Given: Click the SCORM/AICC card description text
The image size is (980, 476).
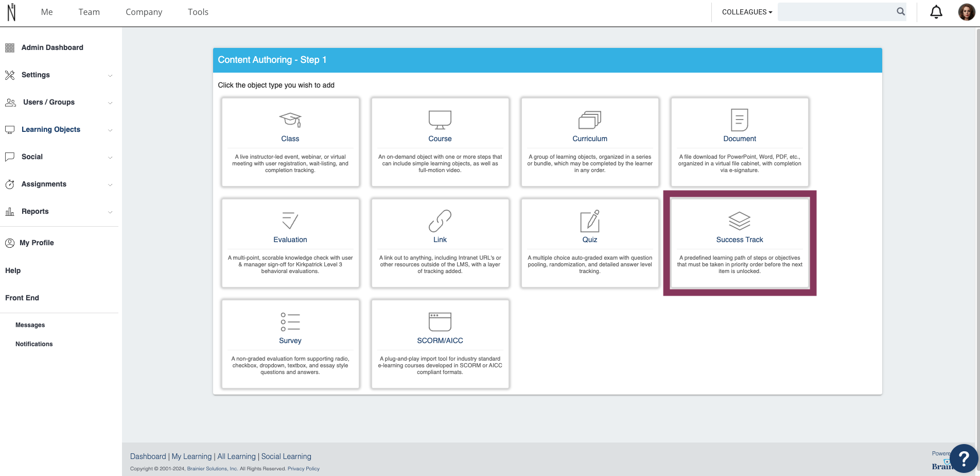Looking at the screenshot, I should pyautogui.click(x=440, y=365).
